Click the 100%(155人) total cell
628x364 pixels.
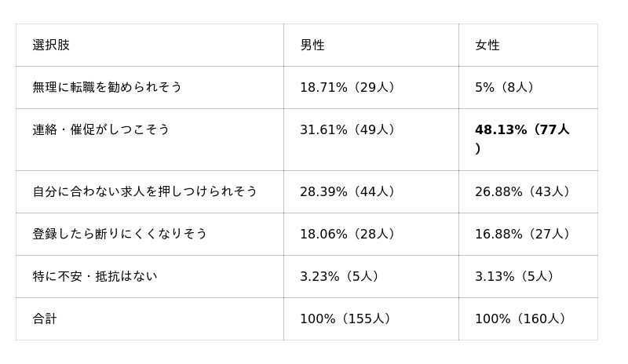(371, 319)
